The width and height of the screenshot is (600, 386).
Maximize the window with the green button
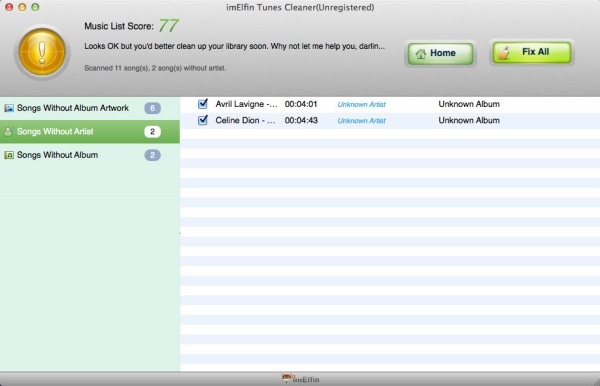click(35, 7)
